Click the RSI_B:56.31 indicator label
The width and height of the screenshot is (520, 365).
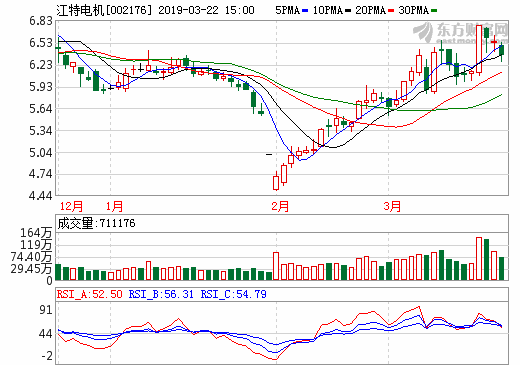pyautogui.click(x=161, y=294)
